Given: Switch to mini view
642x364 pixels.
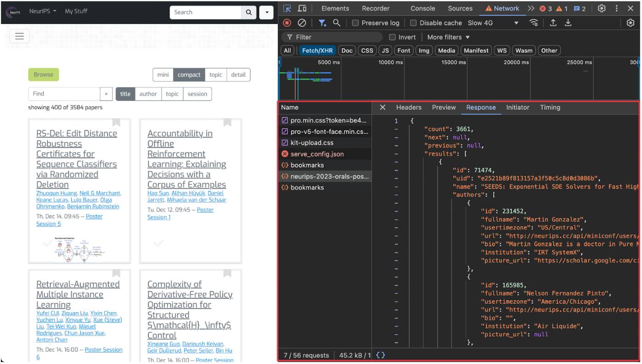Looking at the screenshot, I should point(163,75).
